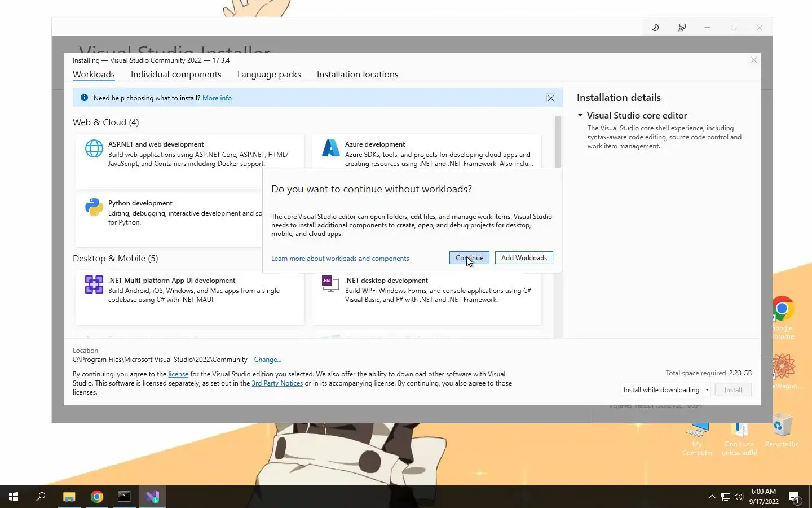
Task: Select the Python development workload title
Action: [140, 203]
